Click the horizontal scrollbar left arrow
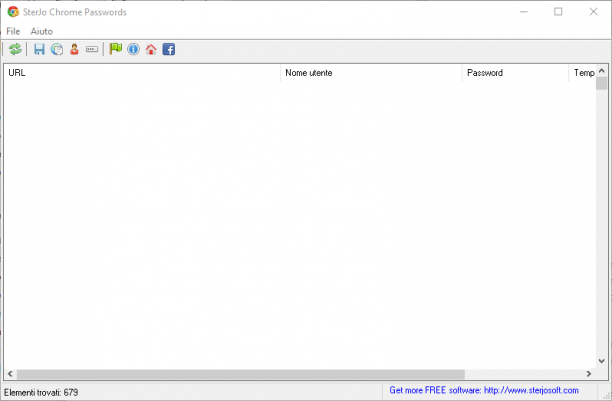Image resolution: width=612 pixels, height=401 pixels. (x=10, y=374)
